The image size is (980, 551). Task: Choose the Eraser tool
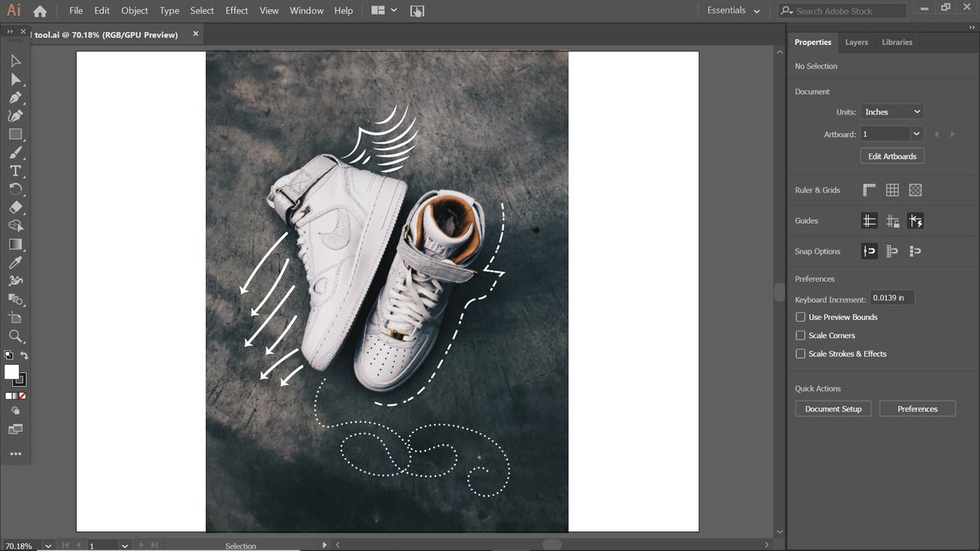[x=16, y=207]
